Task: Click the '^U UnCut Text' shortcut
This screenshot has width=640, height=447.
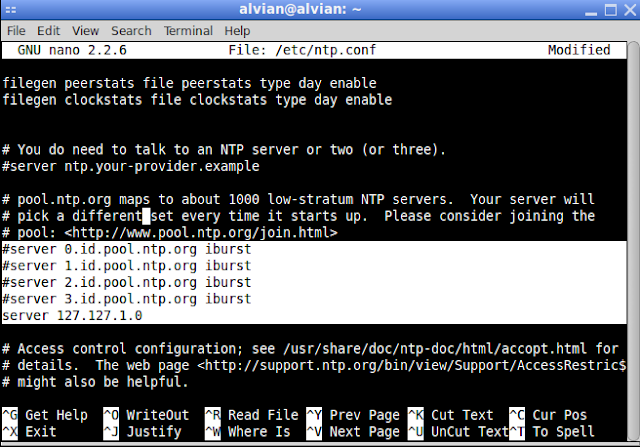Action: click(x=458, y=431)
